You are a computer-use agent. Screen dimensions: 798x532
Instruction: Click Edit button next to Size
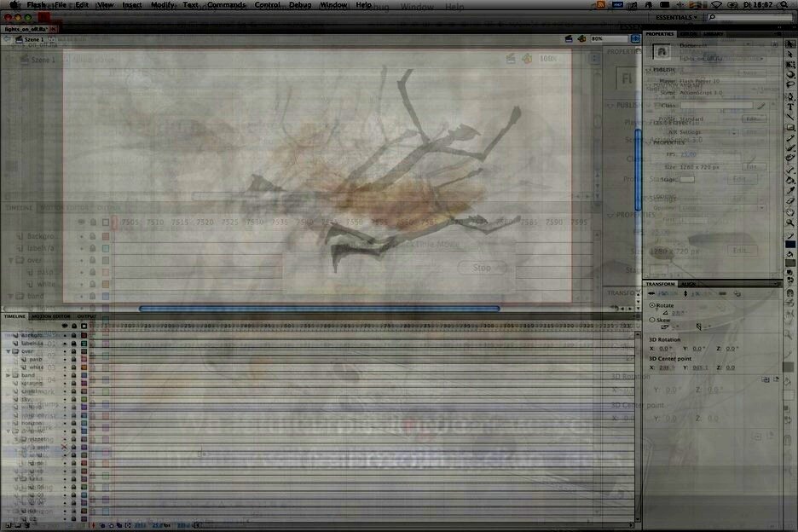(753, 166)
